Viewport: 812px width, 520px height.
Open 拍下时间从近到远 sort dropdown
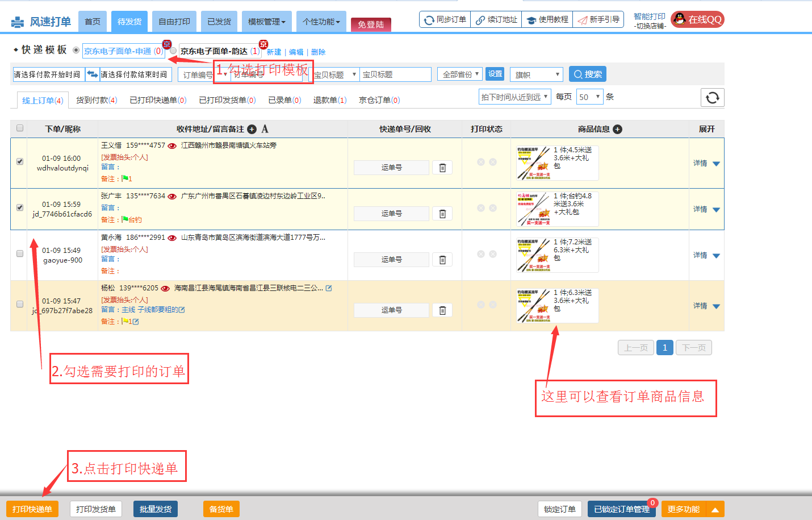pos(515,97)
